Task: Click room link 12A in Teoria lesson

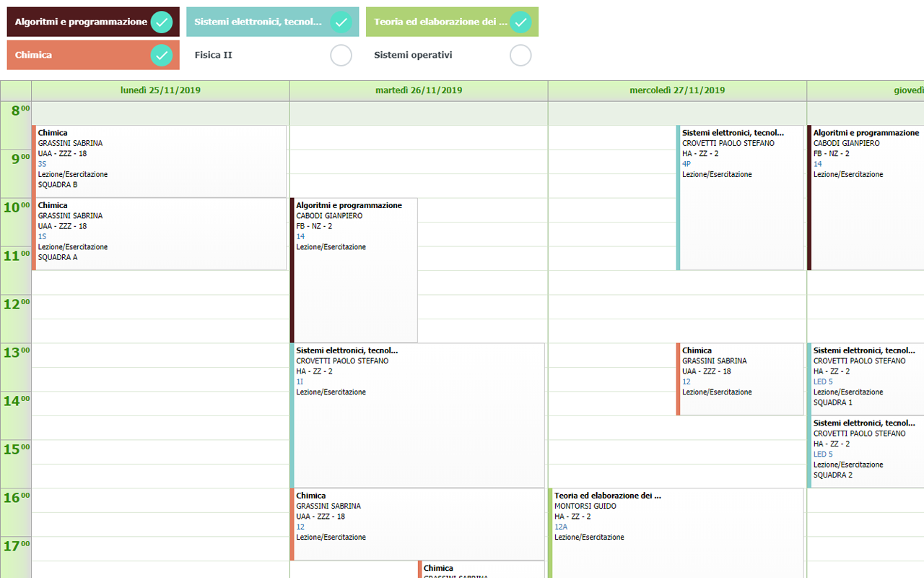Action: tap(561, 527)
